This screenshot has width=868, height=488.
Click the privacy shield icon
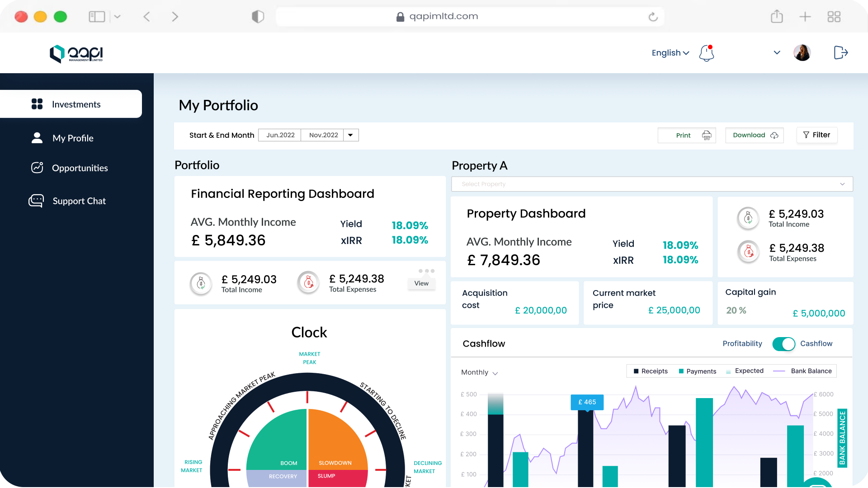click(258, 17)
